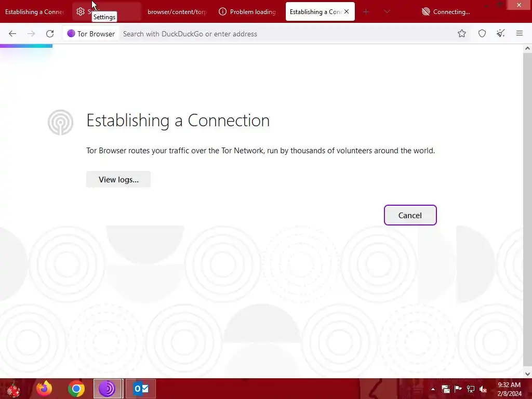The image size is (532, 399).
Task: Cancel the Tor connection attempt
Action: pos(410,215)
